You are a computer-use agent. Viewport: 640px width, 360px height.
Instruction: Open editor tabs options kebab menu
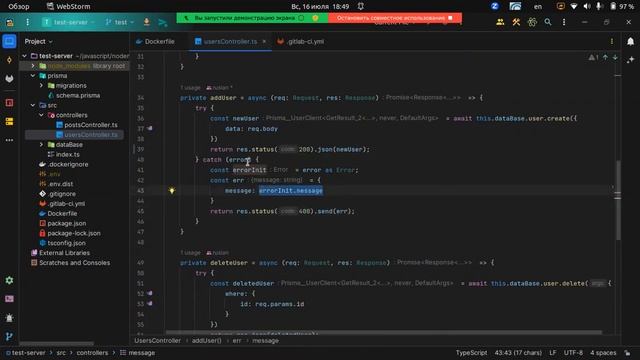[x=612, y=41]
